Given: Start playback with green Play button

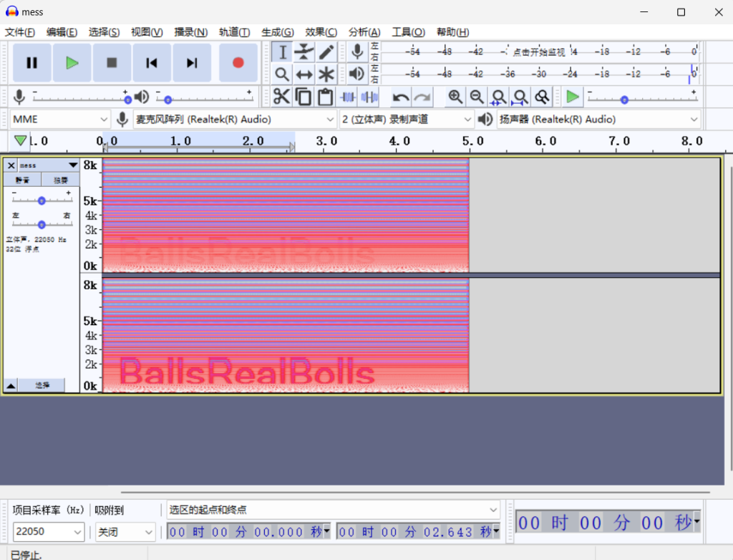Looking at the screenshot, I should click(72, 63).
